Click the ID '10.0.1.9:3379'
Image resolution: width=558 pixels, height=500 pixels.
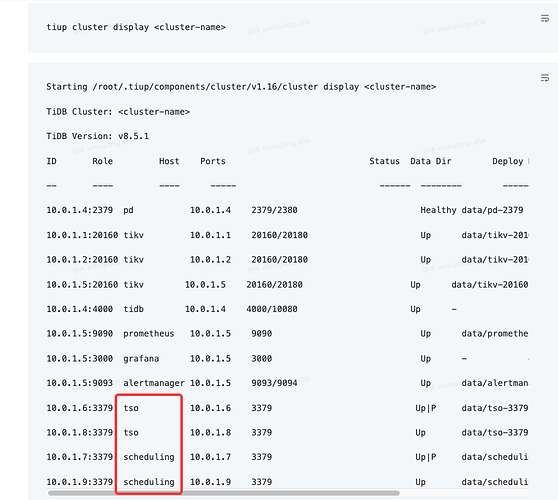[x=80, y=482]
